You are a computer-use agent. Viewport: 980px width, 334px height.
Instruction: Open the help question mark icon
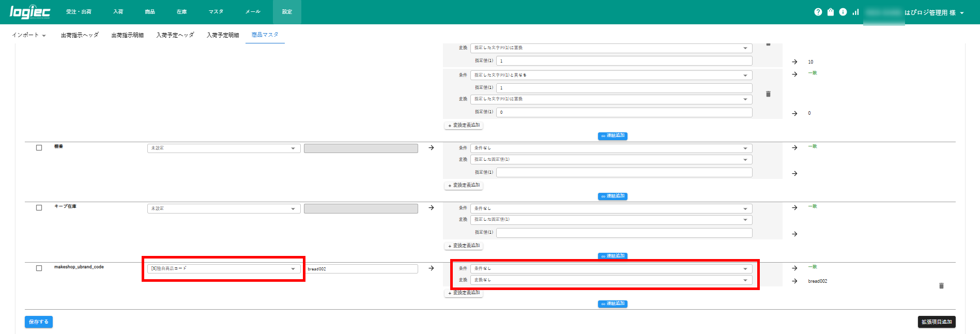pos(818,12)
